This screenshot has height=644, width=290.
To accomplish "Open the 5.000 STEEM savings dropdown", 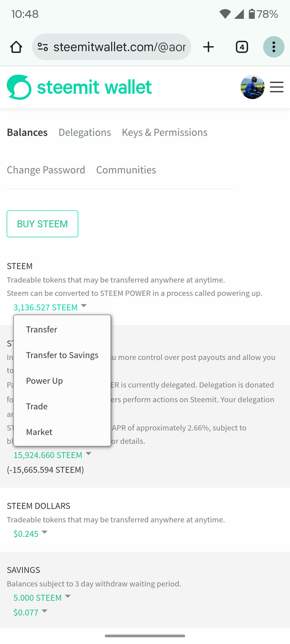I will [42, 597].
